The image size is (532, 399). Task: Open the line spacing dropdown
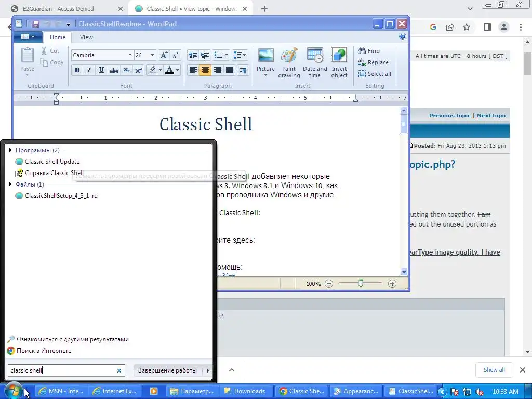pyautogui.click(x=240, y=55)
